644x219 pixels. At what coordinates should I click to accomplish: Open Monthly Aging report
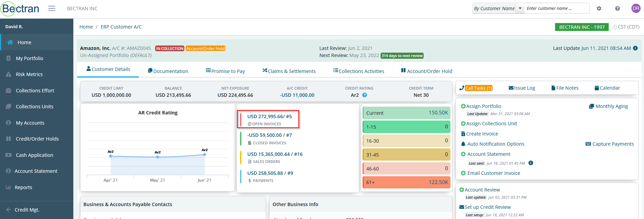click(608, 106)
